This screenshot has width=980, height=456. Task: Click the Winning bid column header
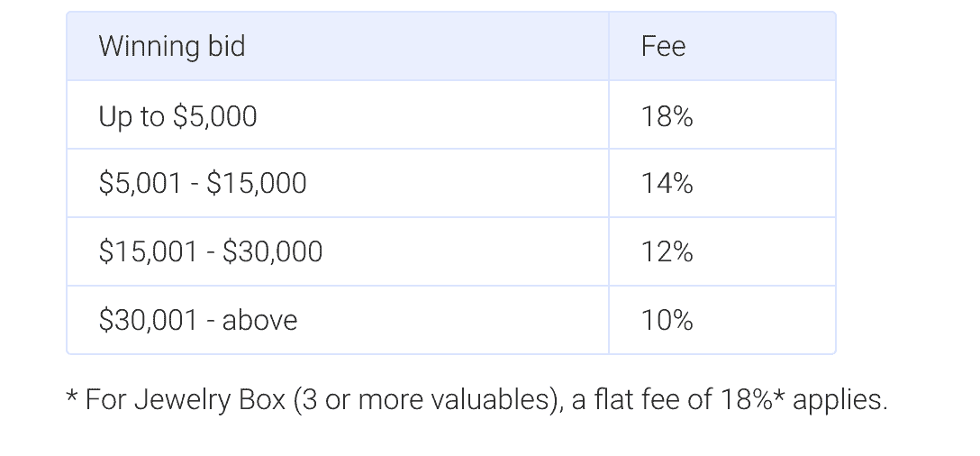click(338, 46)
